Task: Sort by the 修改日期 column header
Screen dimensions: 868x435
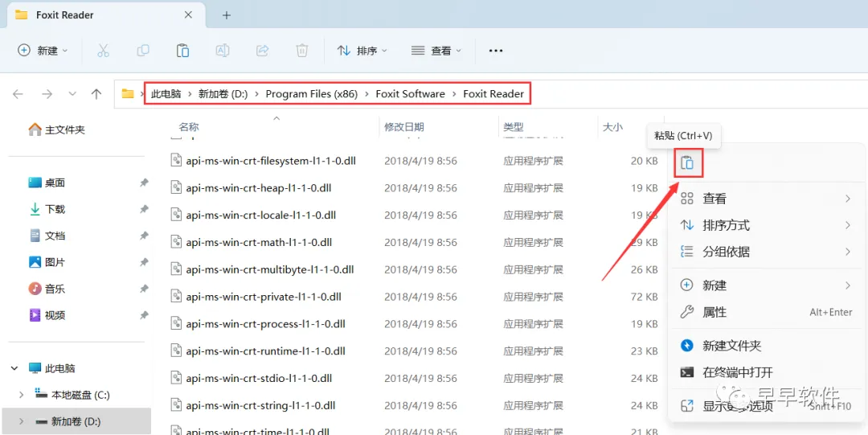Action: [404, 128]
